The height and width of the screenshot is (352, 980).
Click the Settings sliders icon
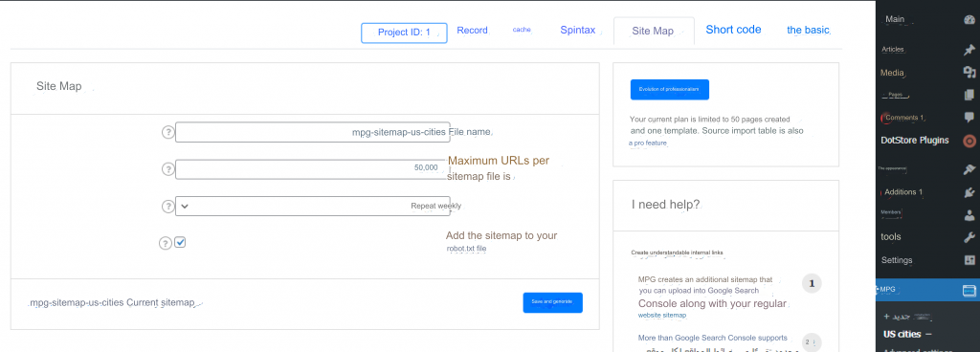969,259
